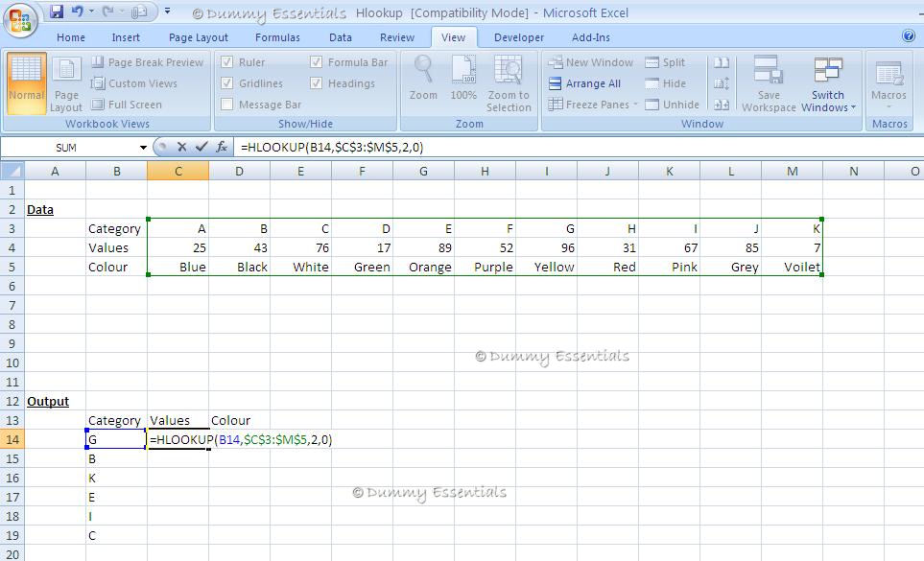Screen dimensions: 924x561
Task: Select the Colour header in row 13
Action: click(x=239, y=421)
